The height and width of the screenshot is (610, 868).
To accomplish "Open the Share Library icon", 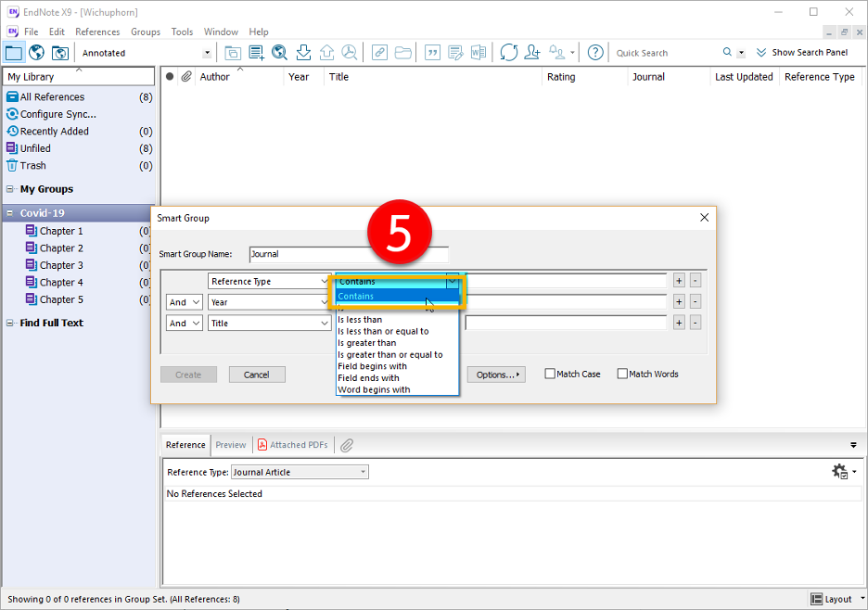I will click(532, 53).
